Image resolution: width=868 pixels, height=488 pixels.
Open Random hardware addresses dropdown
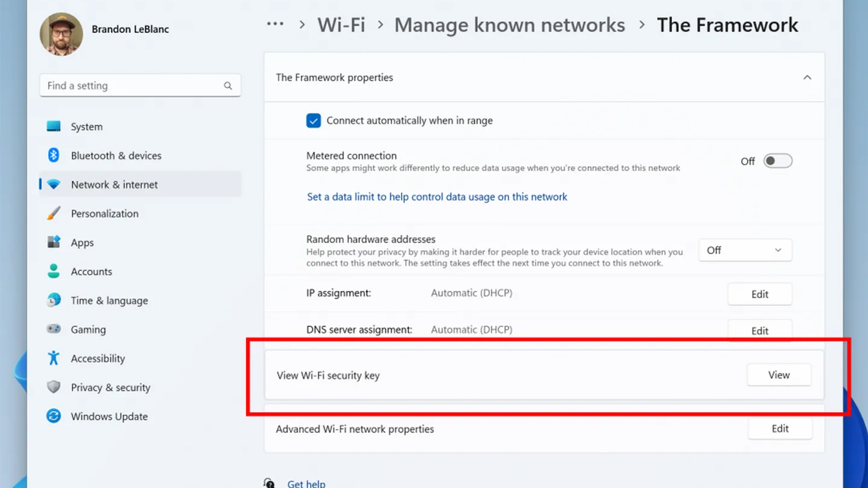click(745, 250)
